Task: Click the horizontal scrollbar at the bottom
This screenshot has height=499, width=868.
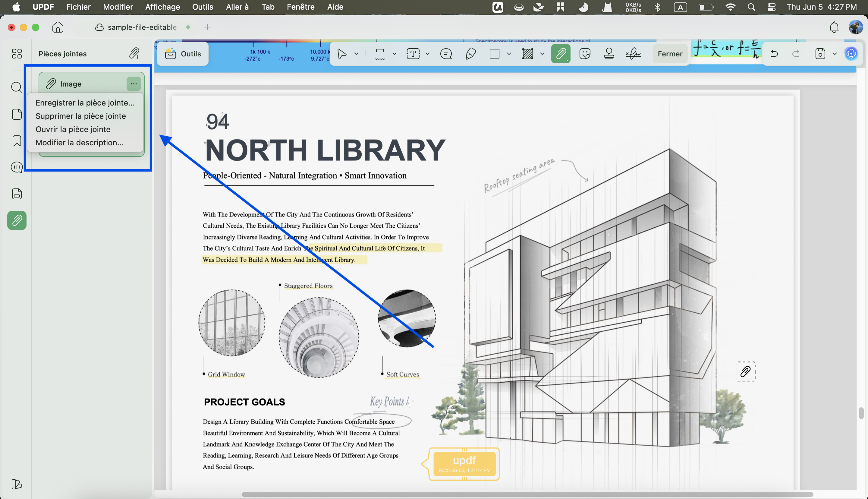Action: click(527, 494)
